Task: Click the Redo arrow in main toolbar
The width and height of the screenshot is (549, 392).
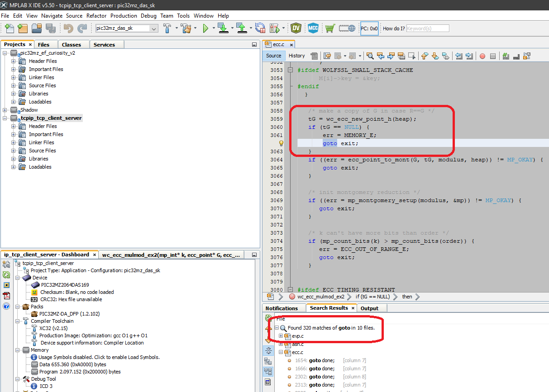Action: [x=82, y=28]
